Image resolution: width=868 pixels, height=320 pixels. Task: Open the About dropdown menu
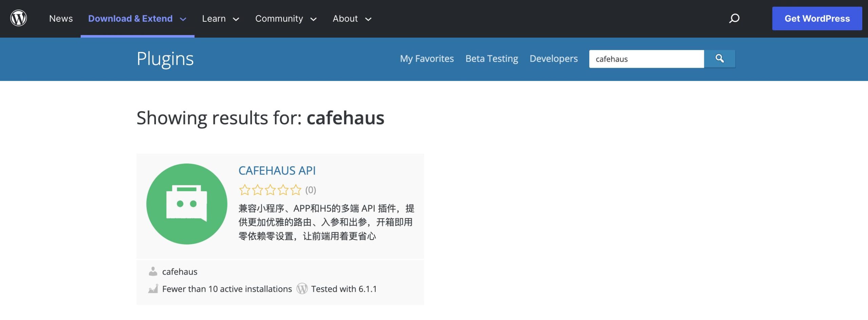point(352,18)
